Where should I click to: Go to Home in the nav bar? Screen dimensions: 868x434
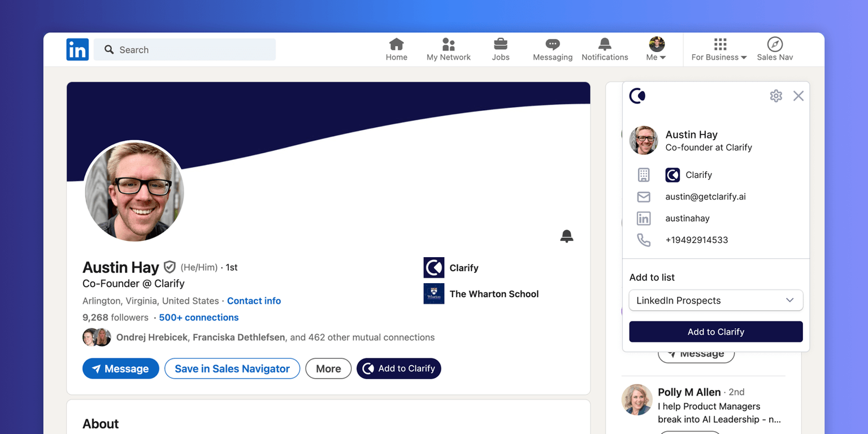point(397,50)
